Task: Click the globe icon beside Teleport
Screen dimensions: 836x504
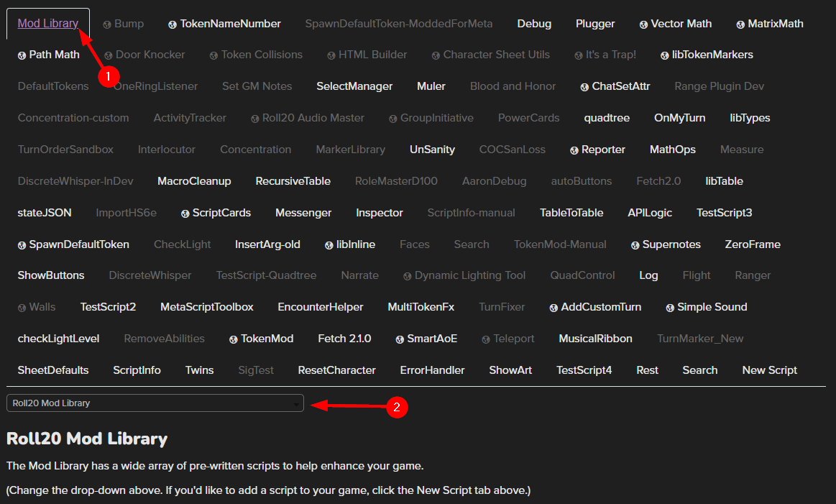Action: click(486, 340)
